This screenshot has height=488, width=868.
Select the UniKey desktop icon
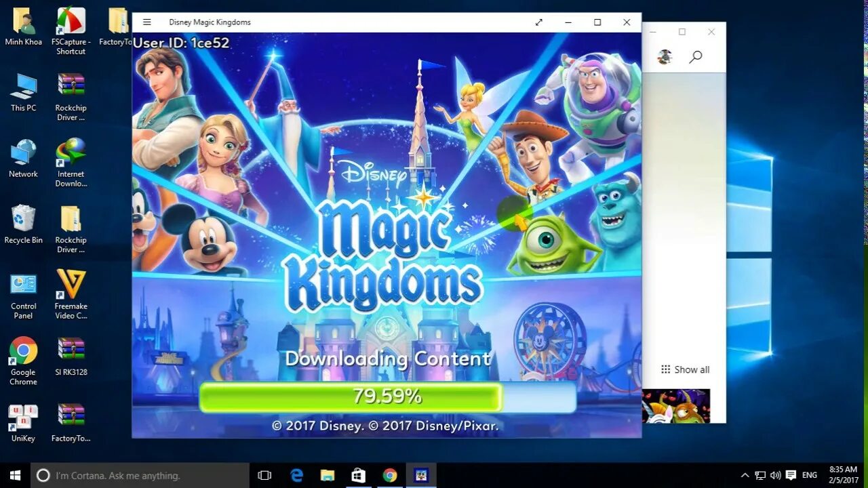click(x=24, y=423)
